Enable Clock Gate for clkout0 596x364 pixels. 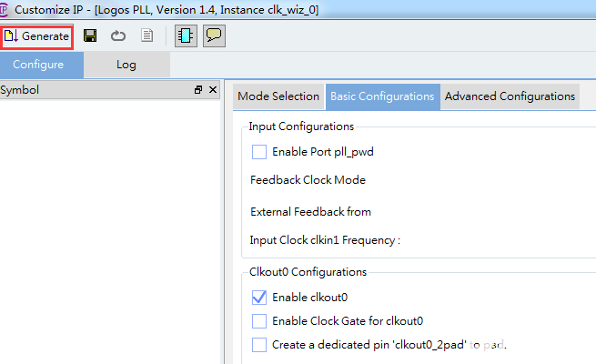point(259,320)
